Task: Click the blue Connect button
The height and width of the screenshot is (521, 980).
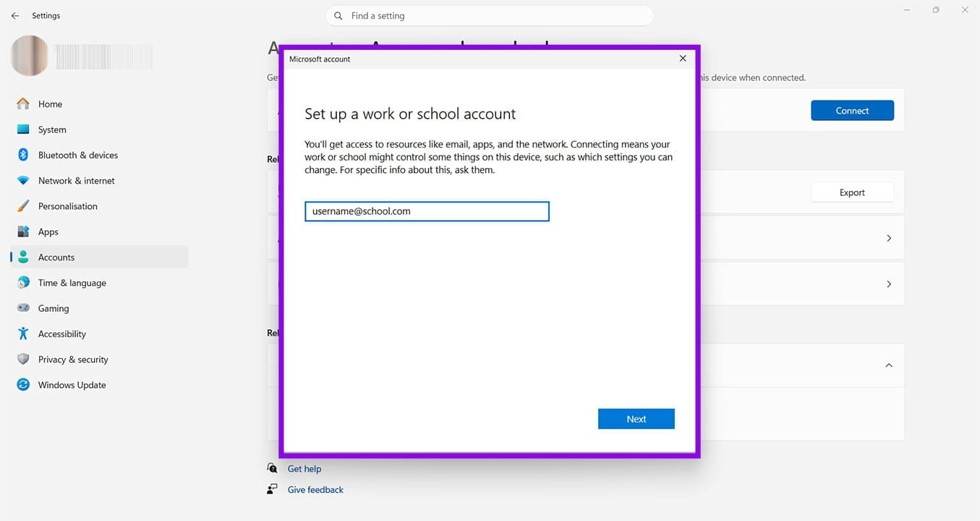Action: [852, 111]
